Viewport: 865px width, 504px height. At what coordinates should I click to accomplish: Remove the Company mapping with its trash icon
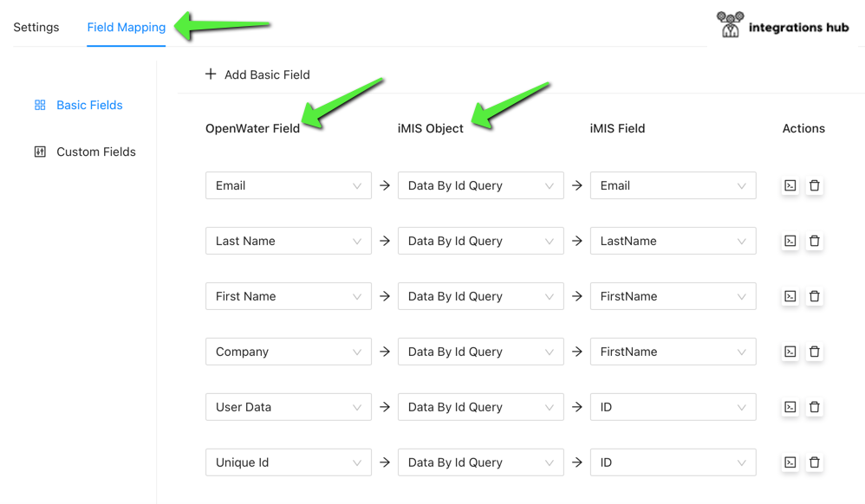point(814,352)
